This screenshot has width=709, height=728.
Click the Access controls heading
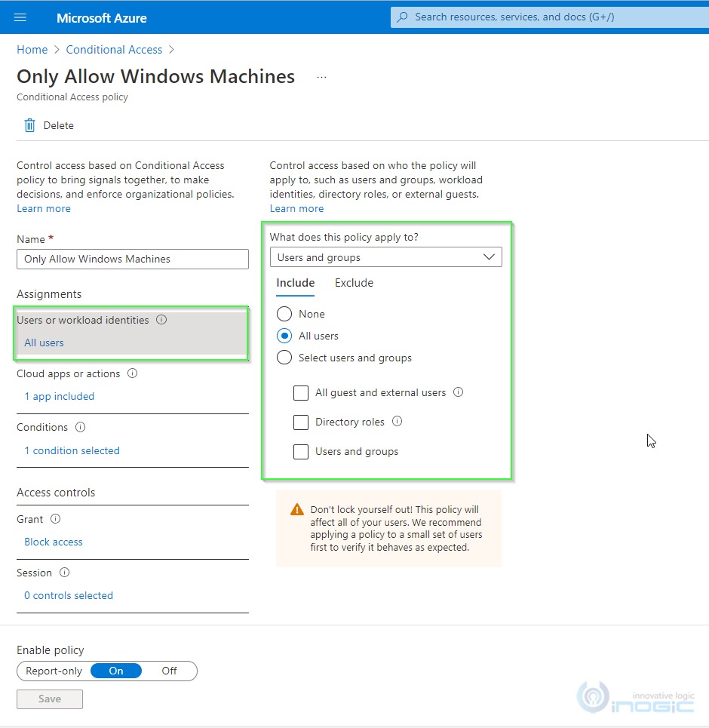[x=56, y=492]
